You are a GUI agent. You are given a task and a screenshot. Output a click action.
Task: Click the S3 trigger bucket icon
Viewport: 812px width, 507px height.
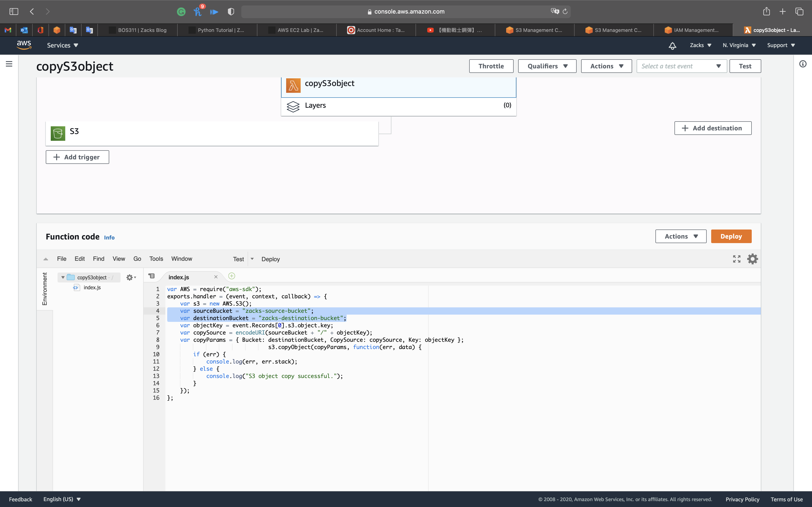point(58,133)
